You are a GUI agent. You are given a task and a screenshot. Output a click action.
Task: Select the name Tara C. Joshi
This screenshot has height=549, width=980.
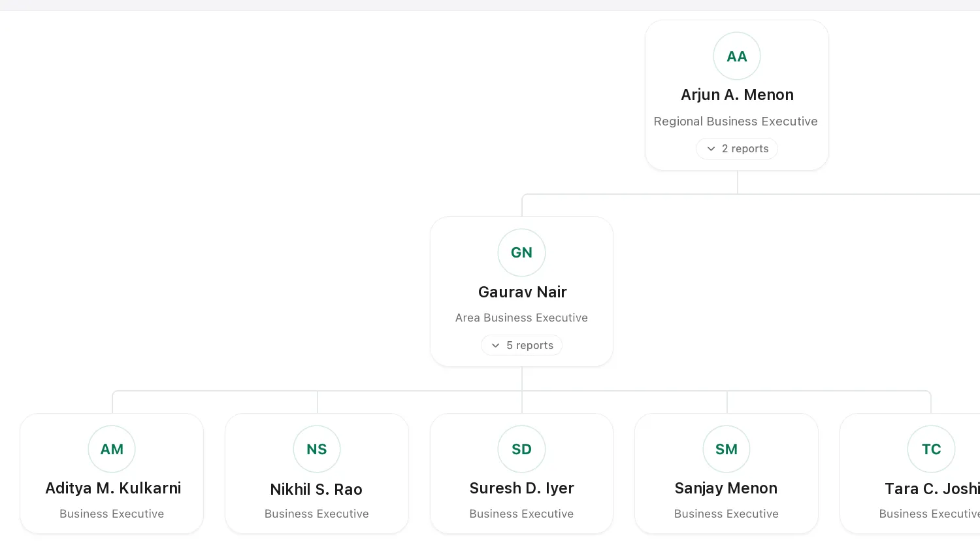point(932,488)
